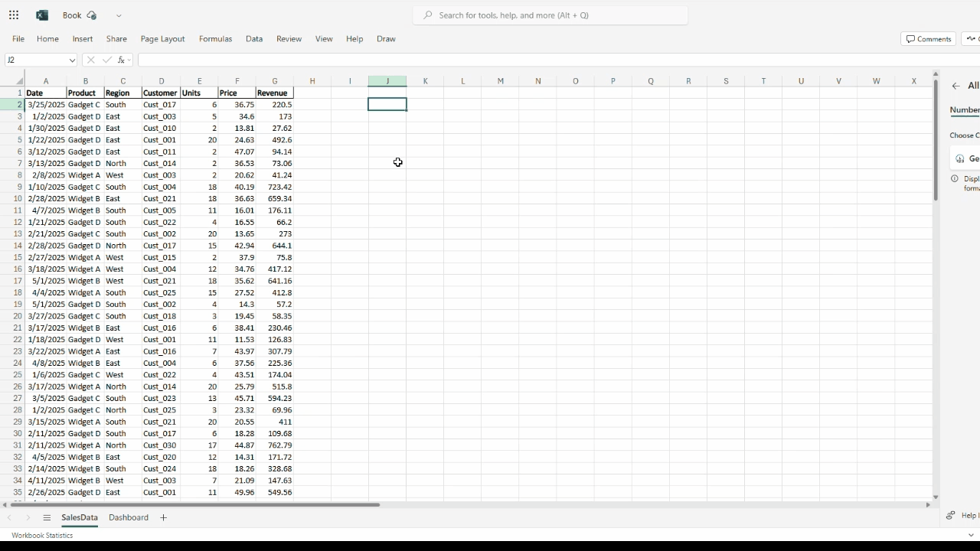Viewport: 980px width, 551px height.
Task: Click the formula bar enter checkmark icon
Action: coord(106,60)
